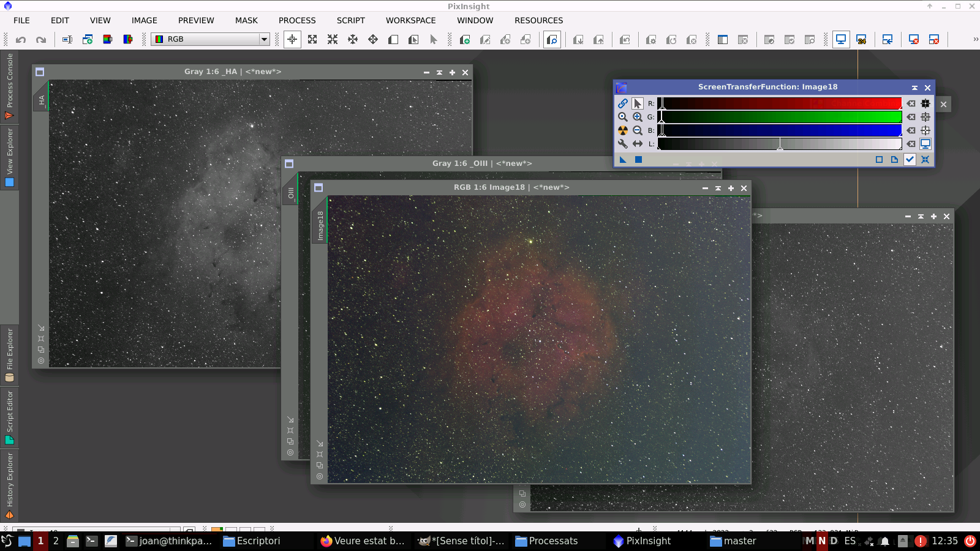Toggle the STF enabled checkmark button
980x551 pixels.
pos(910,159)
